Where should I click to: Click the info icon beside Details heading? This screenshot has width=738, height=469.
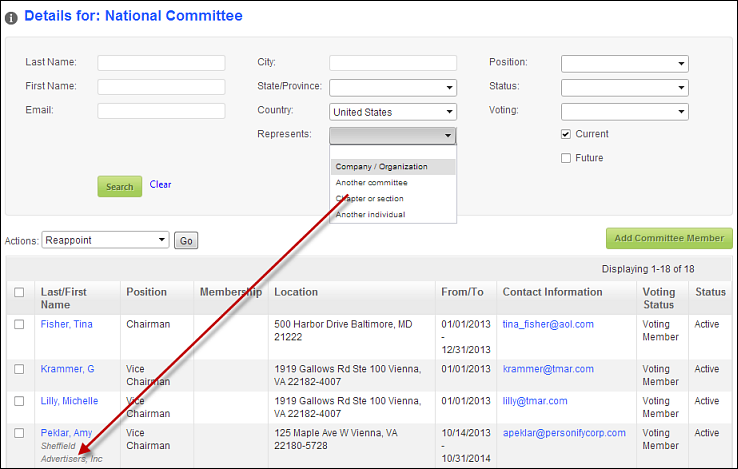(x=11, y=18)
